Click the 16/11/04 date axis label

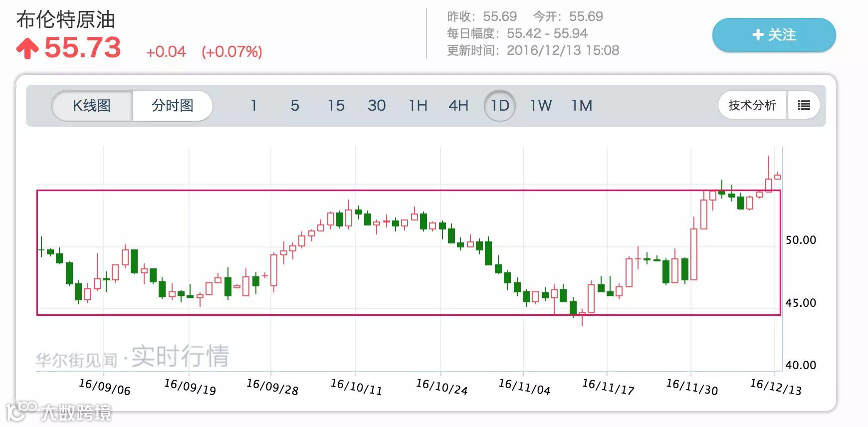[x=524, y=387]
